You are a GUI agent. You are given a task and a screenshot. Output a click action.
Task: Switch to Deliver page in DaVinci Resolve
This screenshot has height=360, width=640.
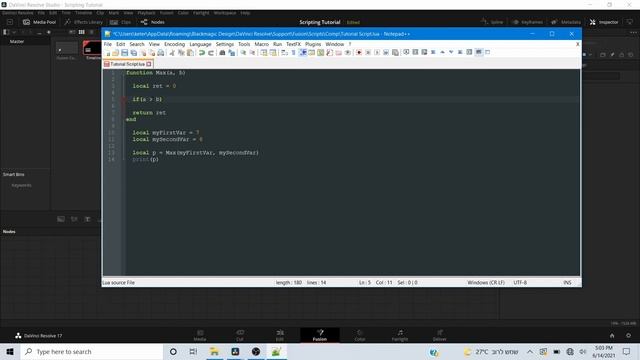pyautogui.click(x=440, y=335)
